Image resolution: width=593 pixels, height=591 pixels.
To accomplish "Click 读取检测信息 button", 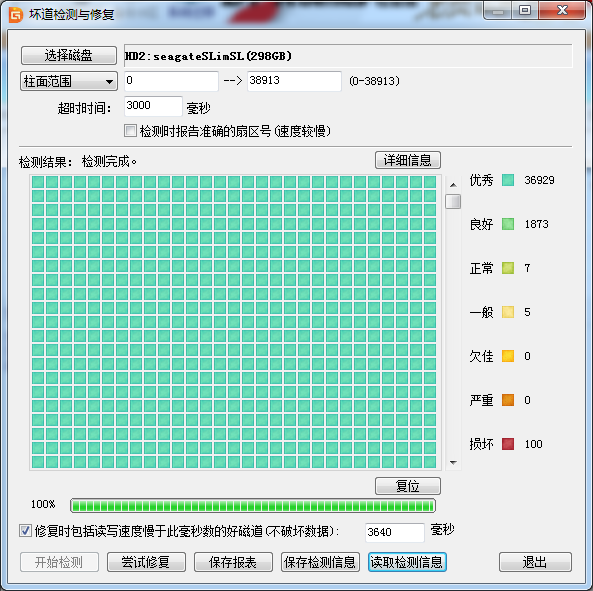I will tap(407, 562).
